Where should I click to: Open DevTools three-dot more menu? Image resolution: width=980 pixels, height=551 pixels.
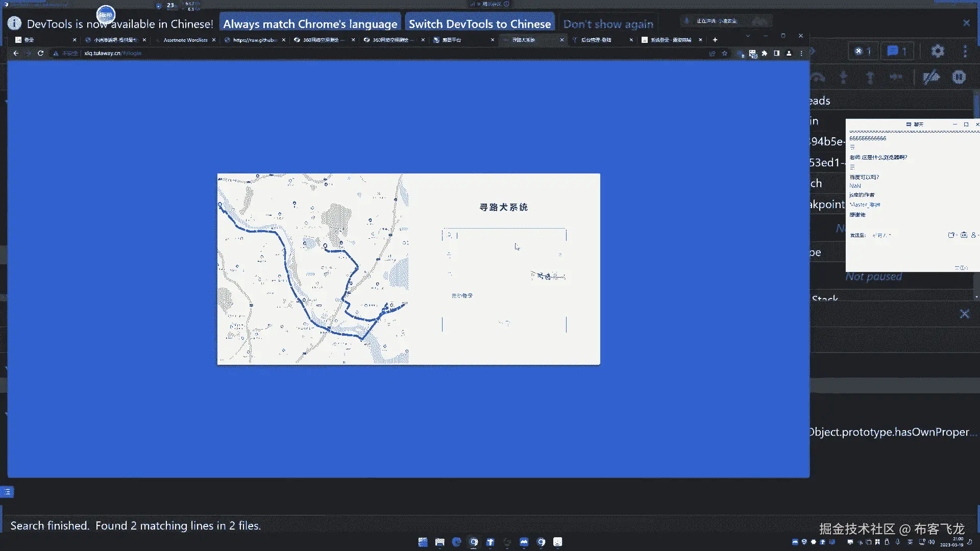point(965,51)
